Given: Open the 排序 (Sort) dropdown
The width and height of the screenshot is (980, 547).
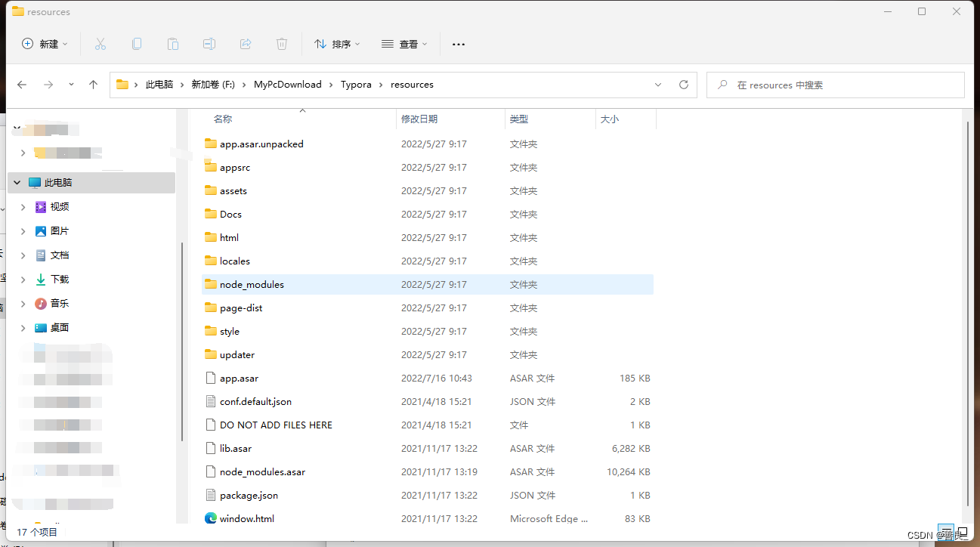Looking at the screenshot, I should 337,44.
